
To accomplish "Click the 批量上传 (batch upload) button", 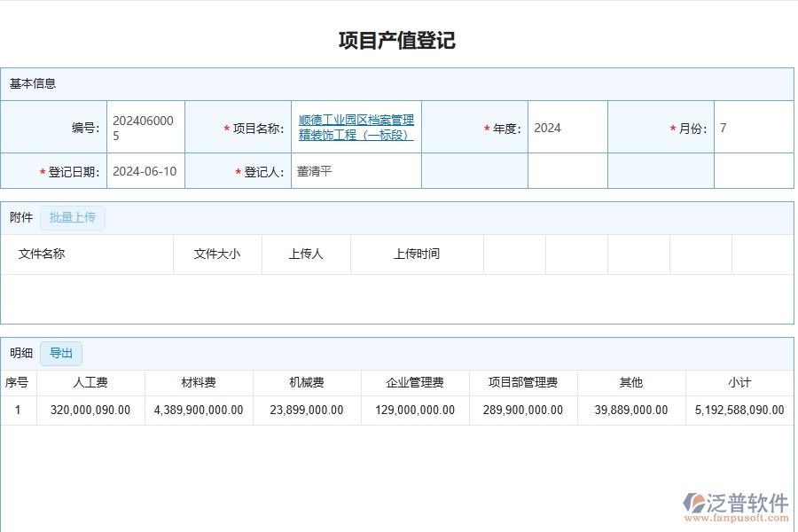I will pos(73,217).
